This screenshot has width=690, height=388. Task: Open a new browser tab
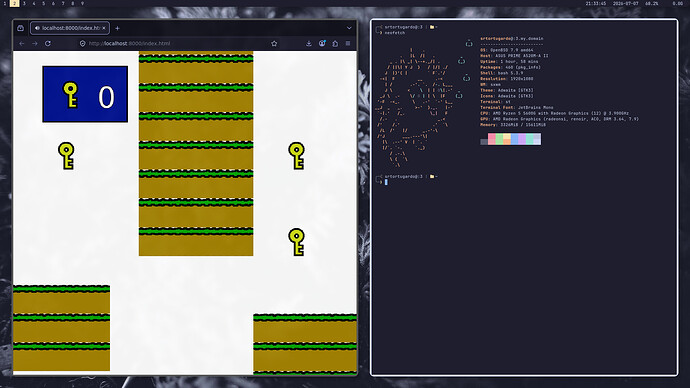point(117,28)
